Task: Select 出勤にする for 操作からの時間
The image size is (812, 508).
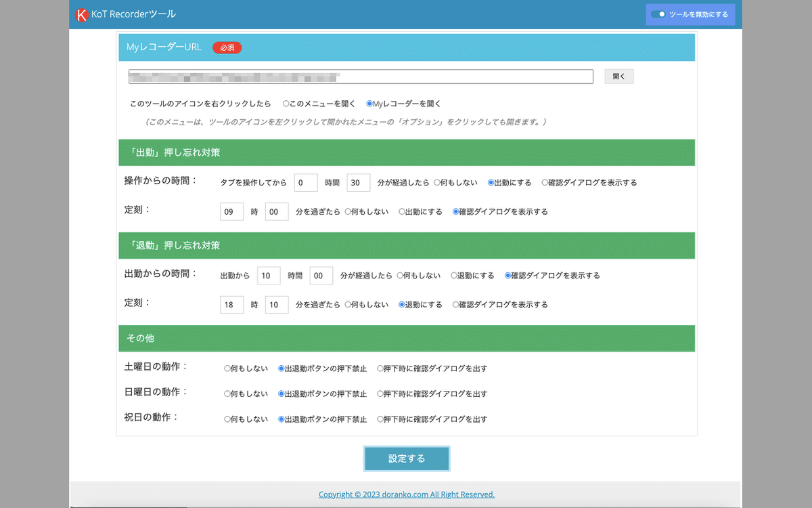Action: pyautogui.click(x=491, y=183)
